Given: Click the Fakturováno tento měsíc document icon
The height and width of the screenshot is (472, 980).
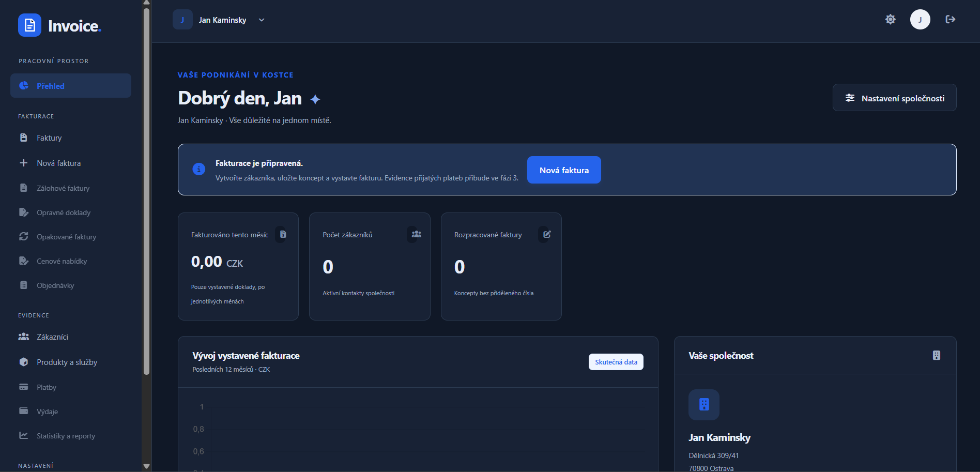Looking at the screenshot, I should click(x=283, y=234).
